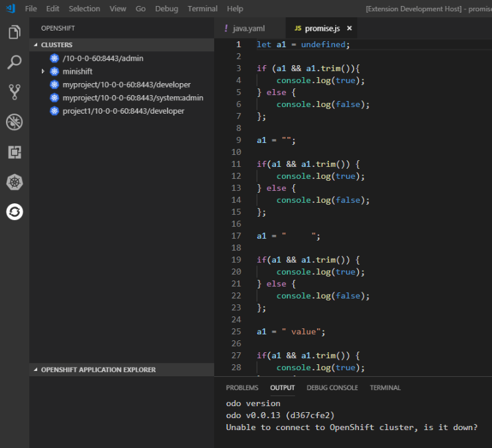Collapse the CLUSTERS section
Image resolution: width=492 pixels, height=448 pixels.
pos(35,45)
